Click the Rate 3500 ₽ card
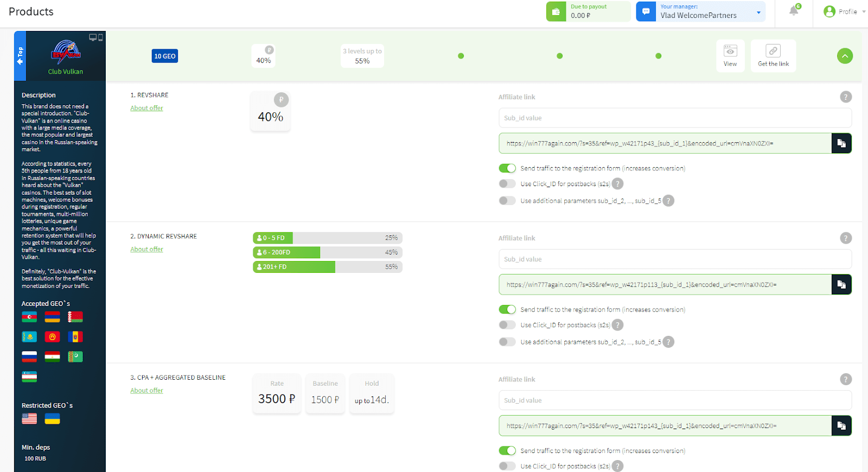The height and width of the screenshot is (472, 868). pyautogui.click(x=277, y=393)
